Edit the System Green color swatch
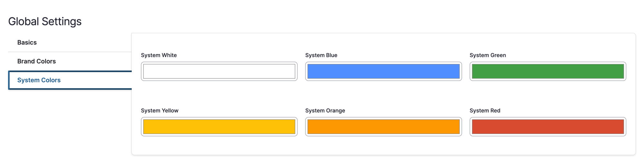The image size is (644, 158). [548, 71]
